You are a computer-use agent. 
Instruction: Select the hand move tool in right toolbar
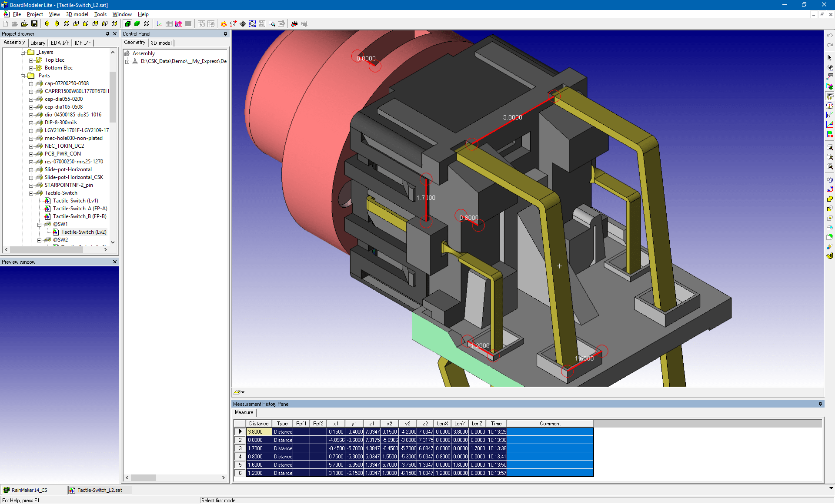tap(830, 67)
